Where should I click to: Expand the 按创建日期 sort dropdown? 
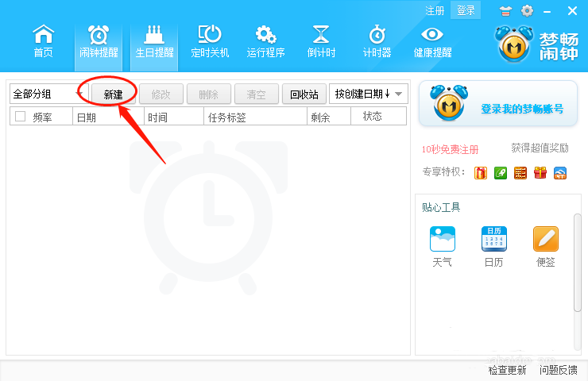pyautogui.click(x=368, y=94)
